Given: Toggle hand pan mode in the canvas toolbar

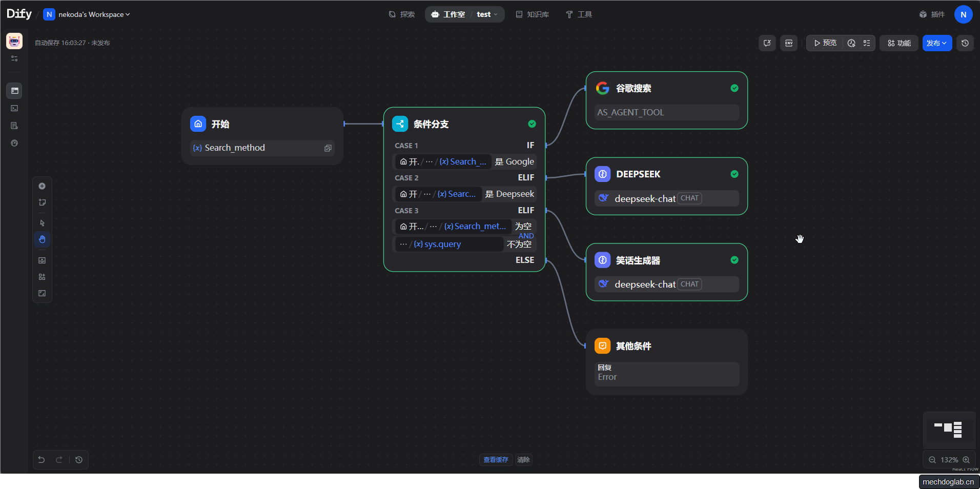Looking at the screenshot, I should pos(42,239).
